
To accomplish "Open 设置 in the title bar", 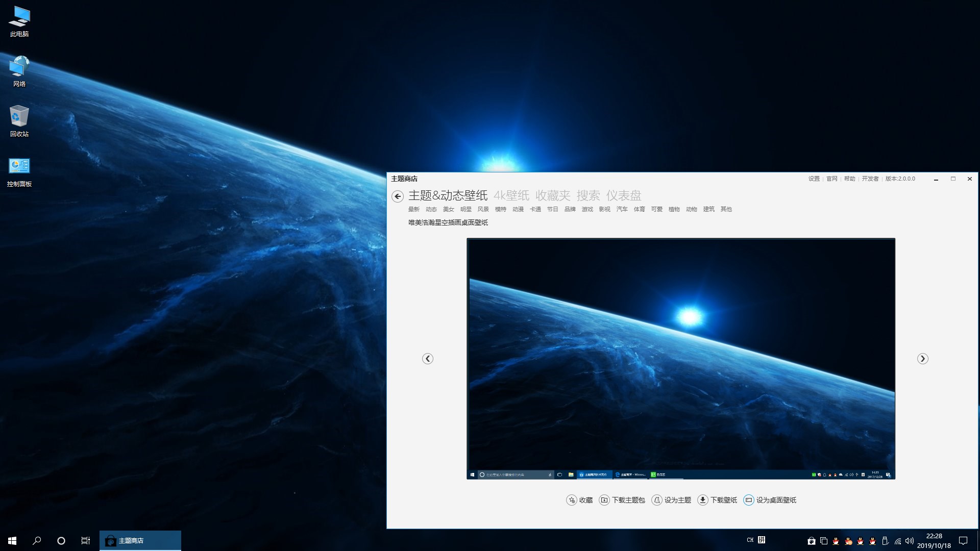I will 814,179.
